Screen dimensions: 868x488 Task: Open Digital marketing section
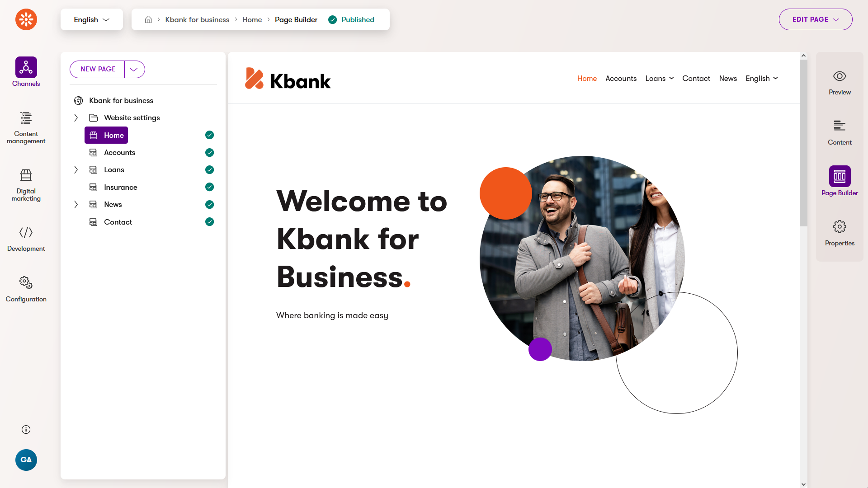[x=26, y=175]
